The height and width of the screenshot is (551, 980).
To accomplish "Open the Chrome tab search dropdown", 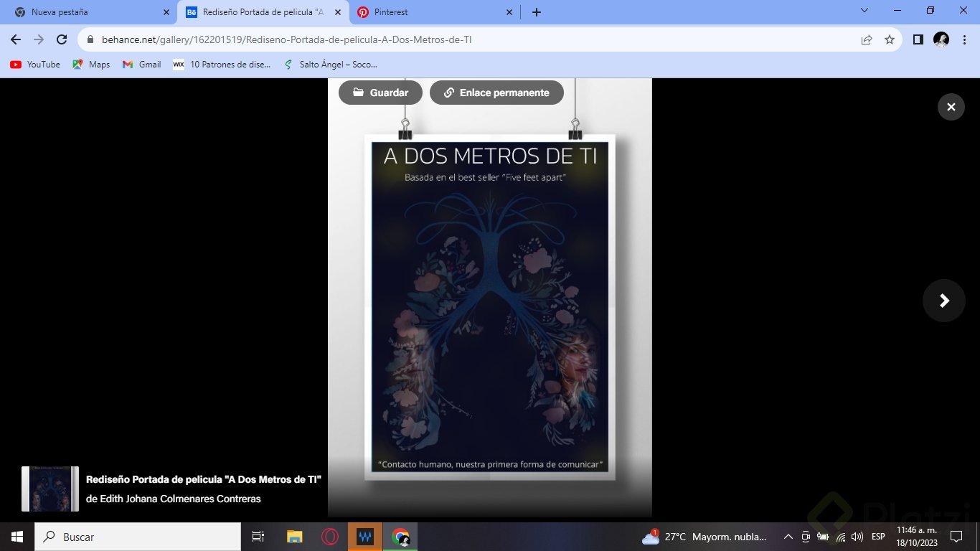I will coord(864,11).
